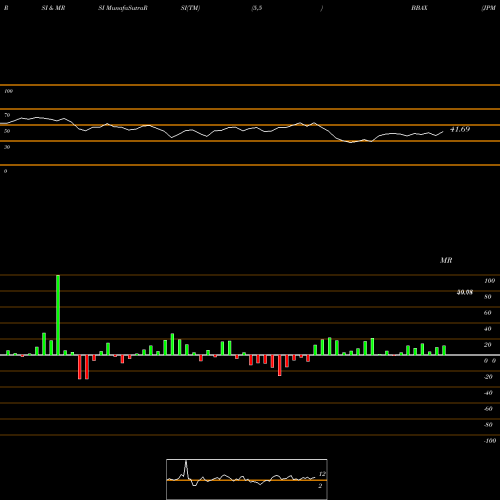Click the tallest green MR bar

coord(58,315)
